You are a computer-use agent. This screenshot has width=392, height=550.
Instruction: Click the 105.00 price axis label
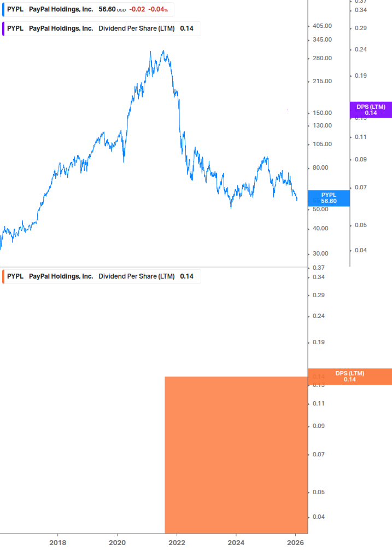click(x=322, y=144)
